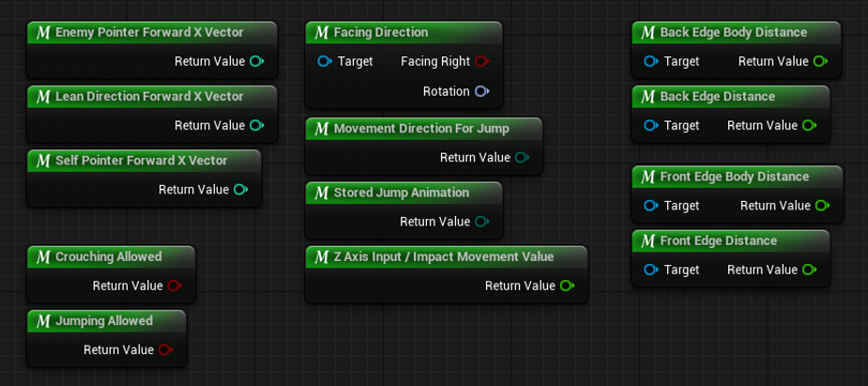
Task: Click Facing Right output pin
Action: pyautogui.click(x=482, y=61)
